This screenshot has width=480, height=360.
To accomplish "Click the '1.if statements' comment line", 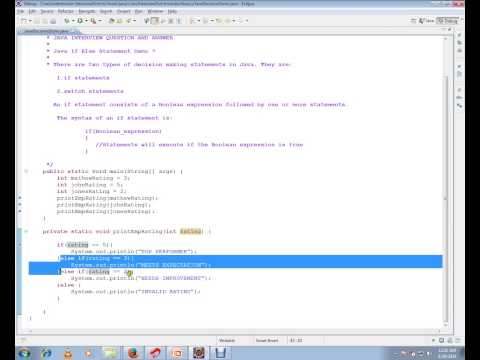I will click(x=83, y=78).
